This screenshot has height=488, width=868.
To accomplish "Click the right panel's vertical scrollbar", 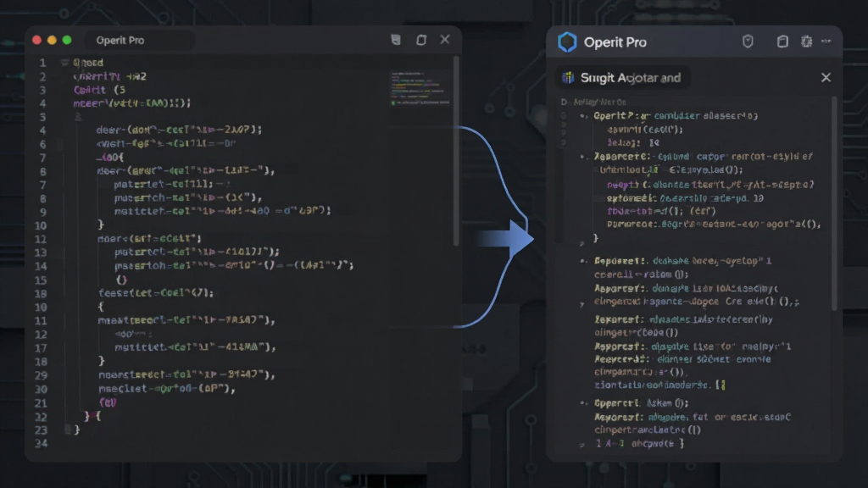I will click(834, 203).
